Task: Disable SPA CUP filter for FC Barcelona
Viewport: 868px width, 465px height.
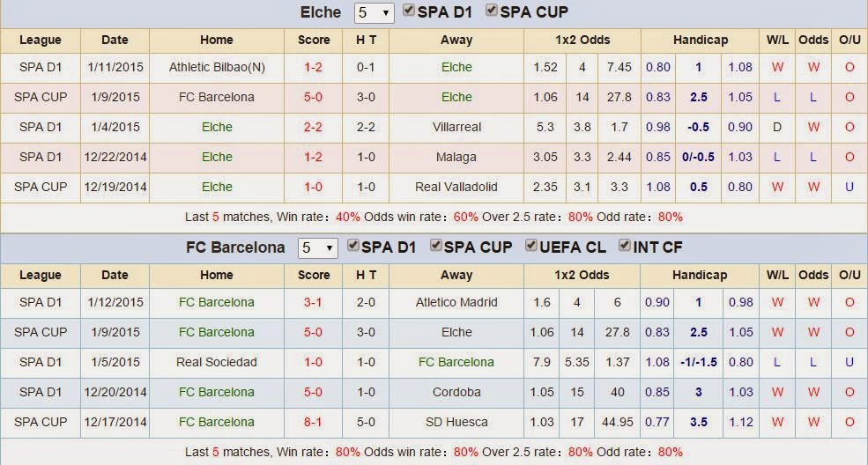Action: click(436, 246)
